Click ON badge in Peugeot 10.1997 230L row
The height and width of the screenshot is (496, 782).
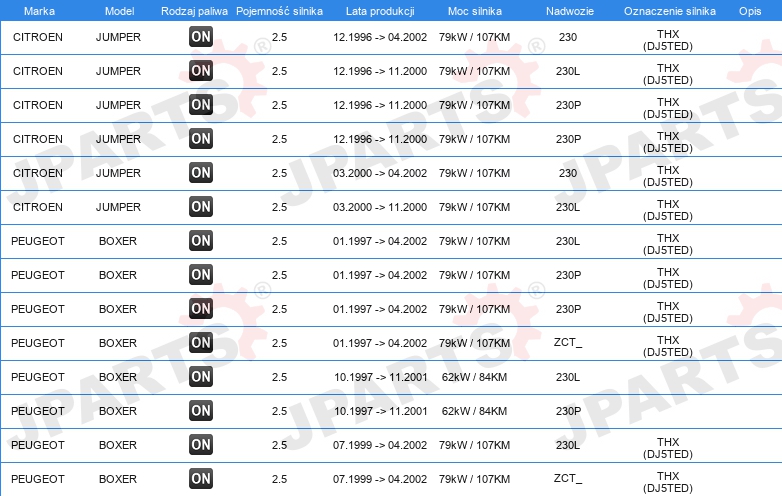201,377
